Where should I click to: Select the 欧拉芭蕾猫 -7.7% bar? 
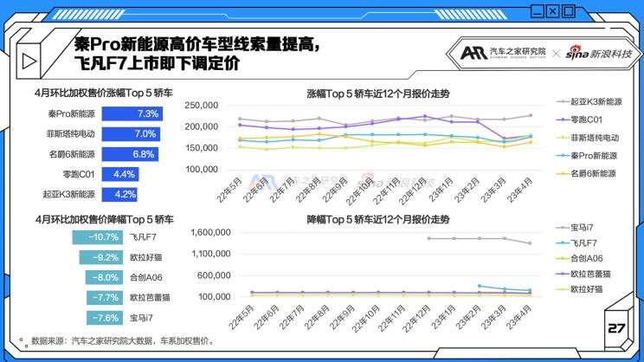click(x=105, y=298)
